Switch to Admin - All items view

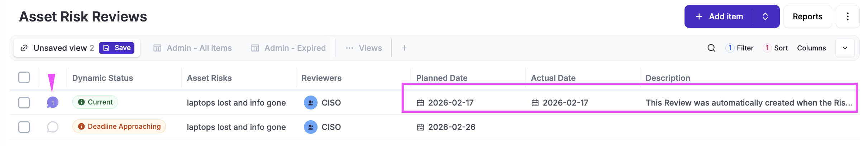pos(193,48)
